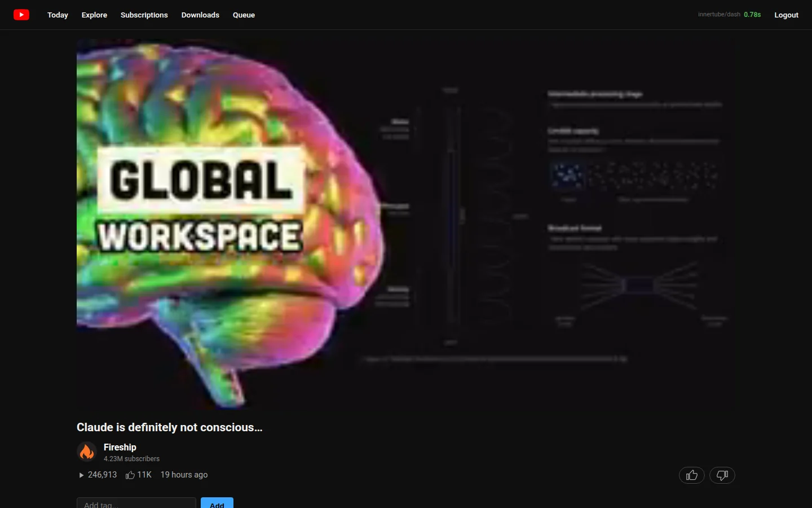Click the blue Add button
Screen dimensions: 812x508
217,503
